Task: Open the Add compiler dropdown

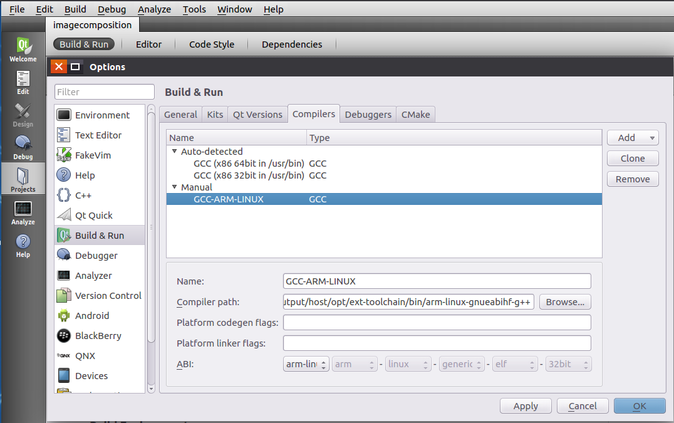Action: [x=632, y=138]
